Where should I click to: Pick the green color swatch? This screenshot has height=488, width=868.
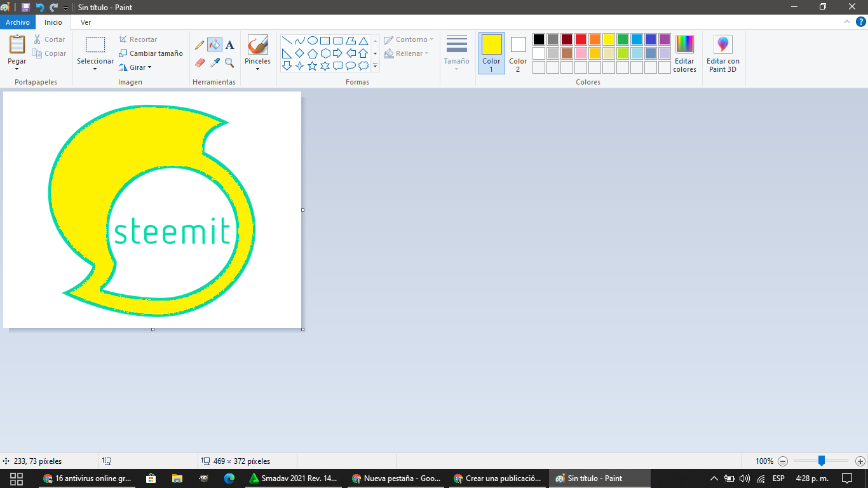623,39
